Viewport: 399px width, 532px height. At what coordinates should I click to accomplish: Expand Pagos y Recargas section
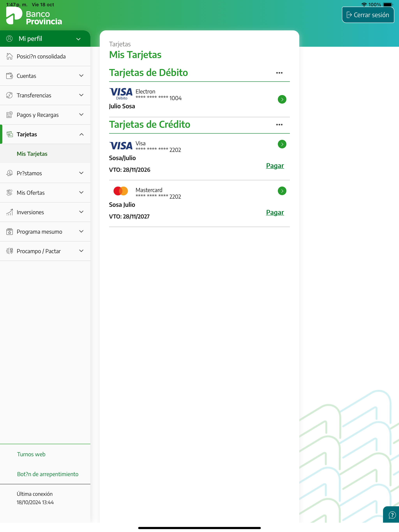click(x=81, y=115)
